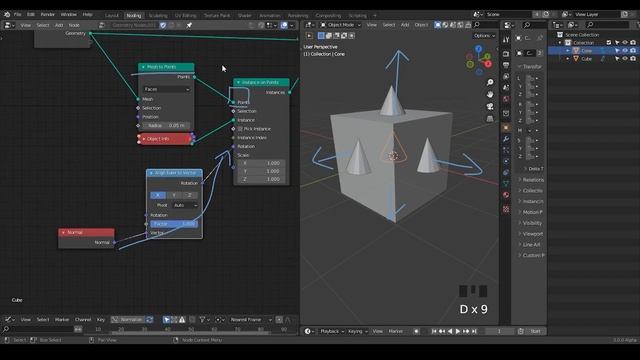Open the Tool properties tab
Image resolution: width=640 pixels, height=360 pixels.
(x=506, y=40)
